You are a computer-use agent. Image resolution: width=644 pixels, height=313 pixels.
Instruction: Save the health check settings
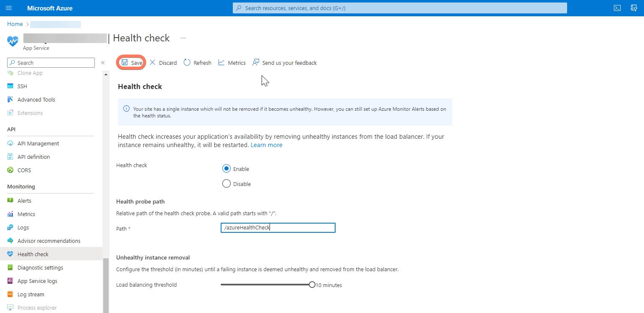click(131, 63)
